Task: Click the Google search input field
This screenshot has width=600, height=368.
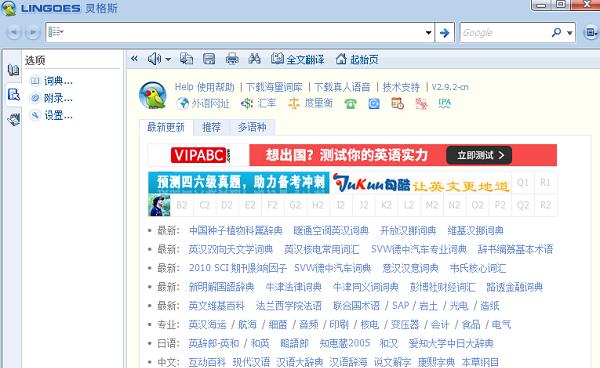Action: [x=505, y=33]
